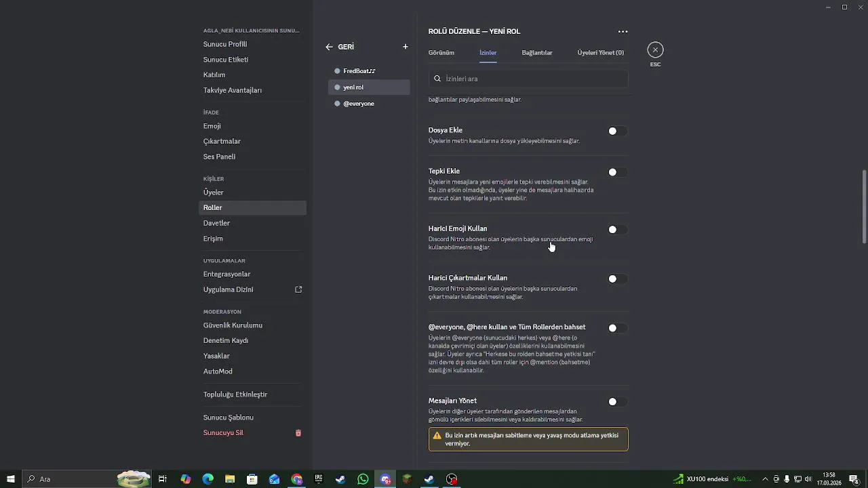Image resolution: width=868 pixels, height=488 pixels.
Task: Open File Explorer from the taskbar
Action: [230, 479]
